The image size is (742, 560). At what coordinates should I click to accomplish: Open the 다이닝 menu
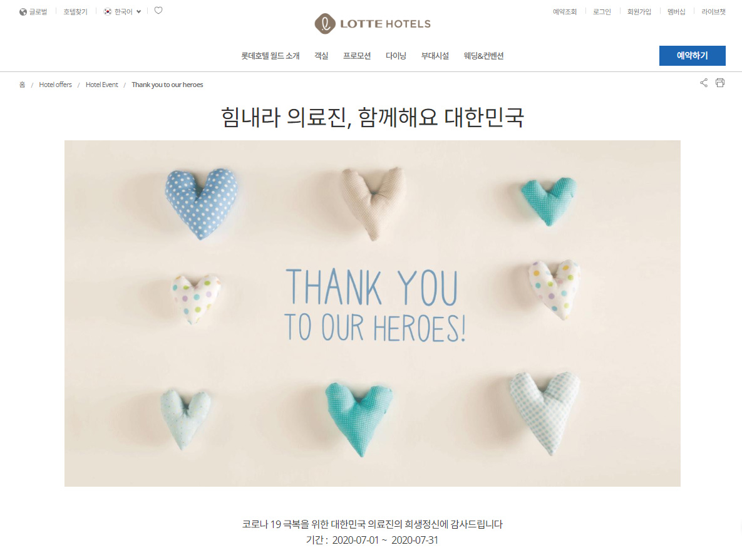pos(396,56)
